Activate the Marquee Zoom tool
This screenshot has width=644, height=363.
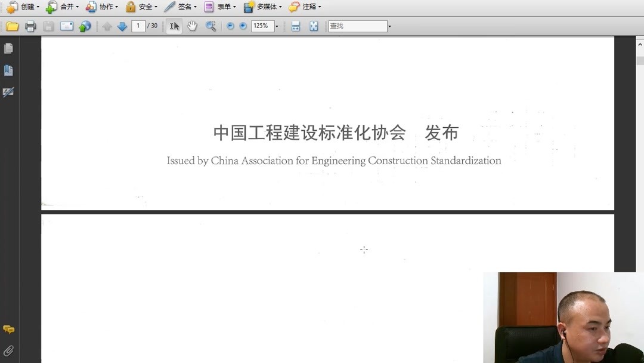click(210, 26)
